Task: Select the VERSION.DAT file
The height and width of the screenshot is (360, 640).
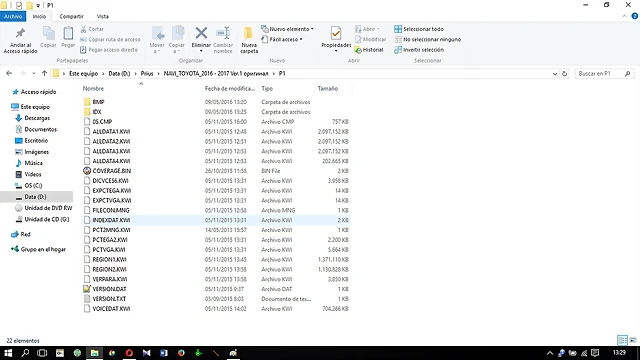Action: (109, 289)
